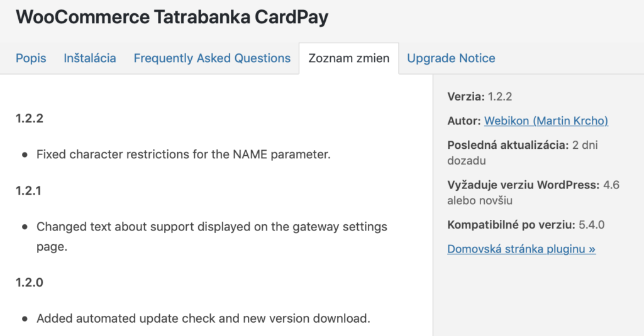Screen dimensions: 644x336
Task: Click the Kompatibilné po verziu label
Action: (x=511, y=225)
